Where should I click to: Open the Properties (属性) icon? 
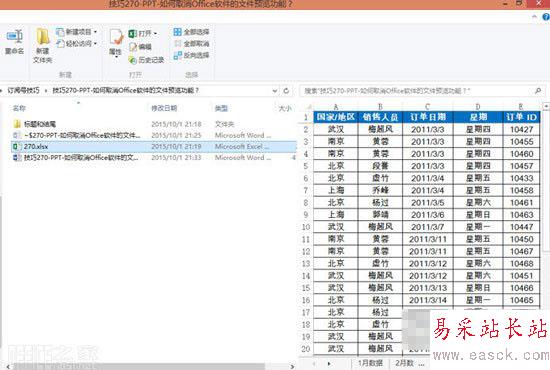[116, 37]
